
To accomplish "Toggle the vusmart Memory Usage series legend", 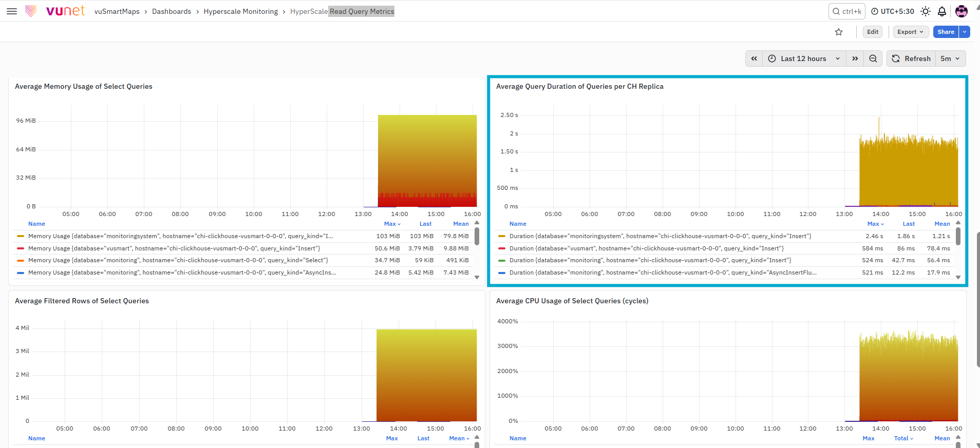I will [x=174, y=248].
